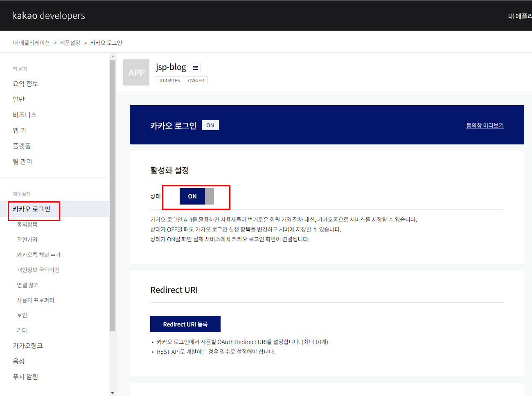Click the Redirect URI 등록 button
The height and width of the screenshot is (396, 532).
coord(185,324)
